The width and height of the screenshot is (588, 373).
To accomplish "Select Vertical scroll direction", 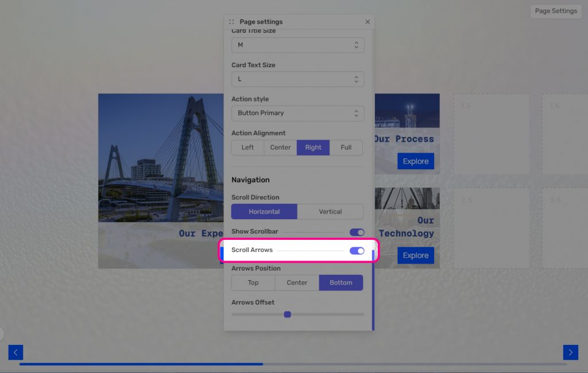I will (x=330, y=212).
